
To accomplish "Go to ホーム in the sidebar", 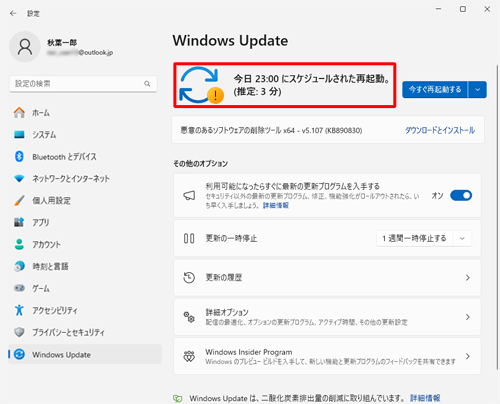I will tap(41, 113).
